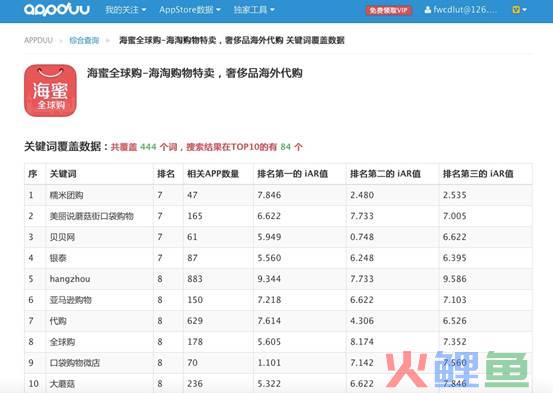Click the 4.306 iAR value in 代购 row
The image size is (553, 393).
(362, 321)
